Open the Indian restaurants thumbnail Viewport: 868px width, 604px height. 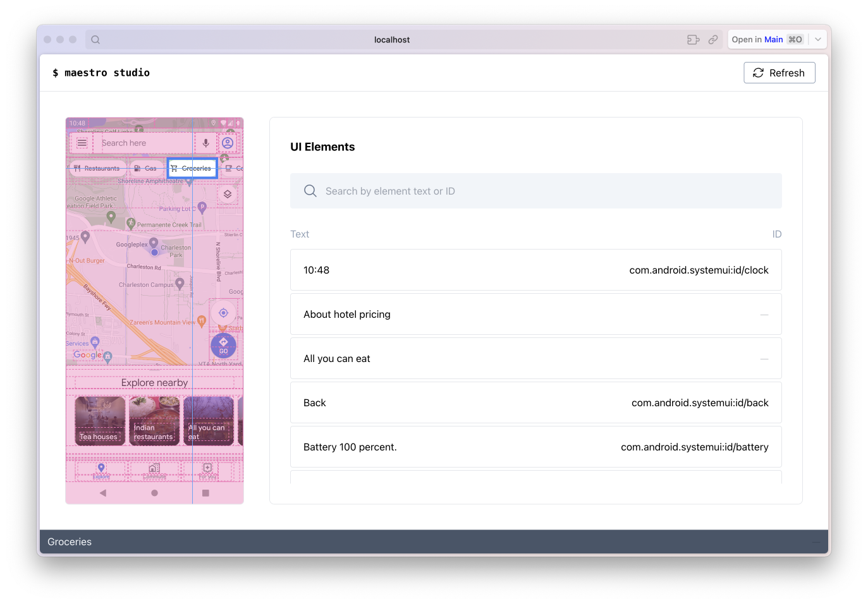tap(154, 421)
